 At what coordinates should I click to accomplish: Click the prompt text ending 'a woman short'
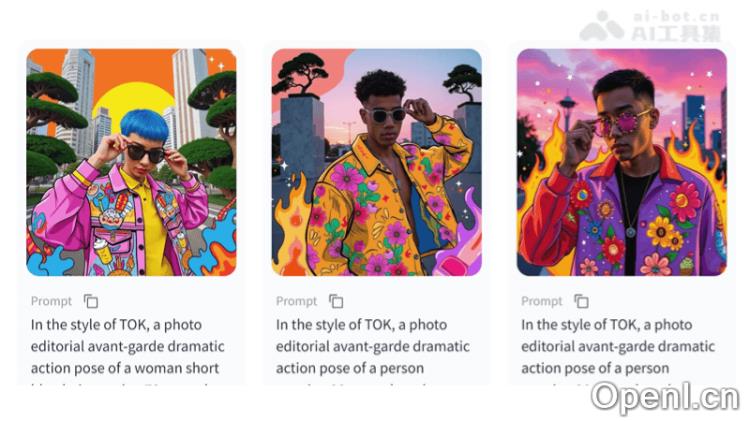click(125, 368)
